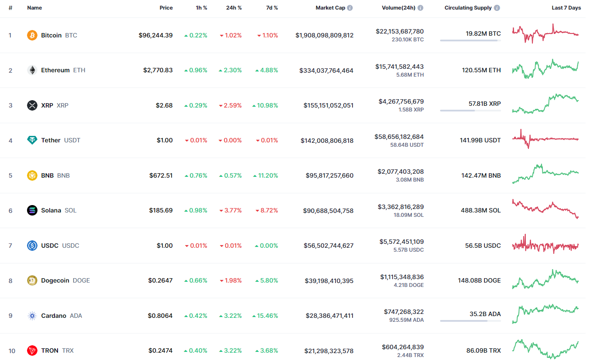Click the Volume(24h) info icon

[x=420, y=8]
